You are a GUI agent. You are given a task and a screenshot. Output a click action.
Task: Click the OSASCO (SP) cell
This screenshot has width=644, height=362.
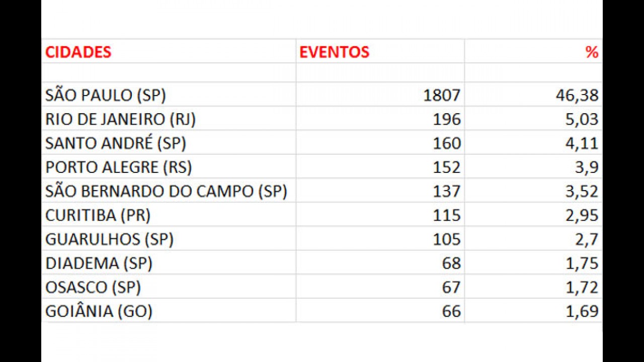169,287
